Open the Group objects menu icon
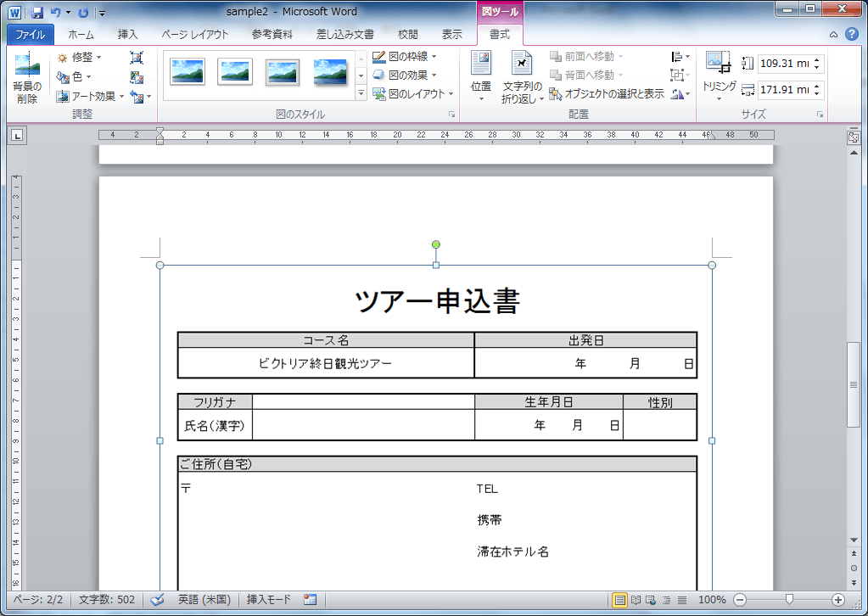 coord(680,76)
